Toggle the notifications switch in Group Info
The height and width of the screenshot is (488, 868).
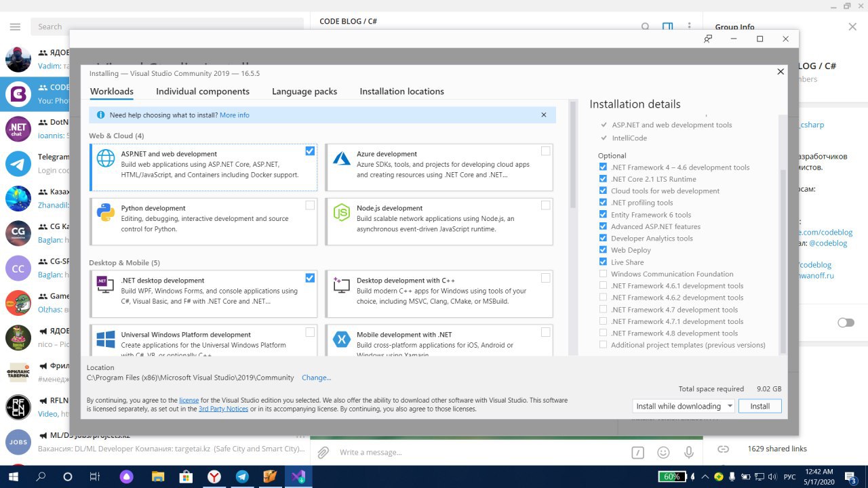pyautogui.click(x=846, y=323)
